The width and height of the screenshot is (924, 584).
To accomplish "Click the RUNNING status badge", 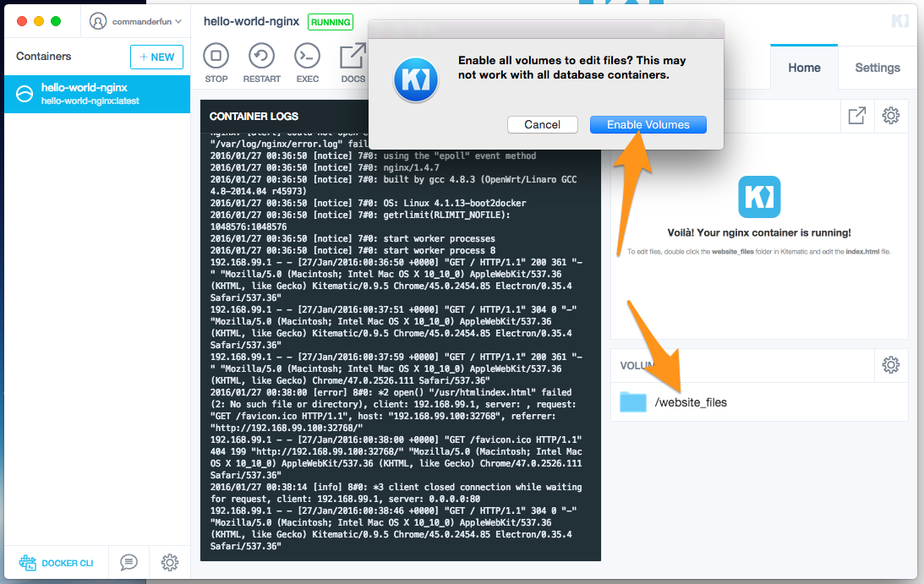I will 331,22.
